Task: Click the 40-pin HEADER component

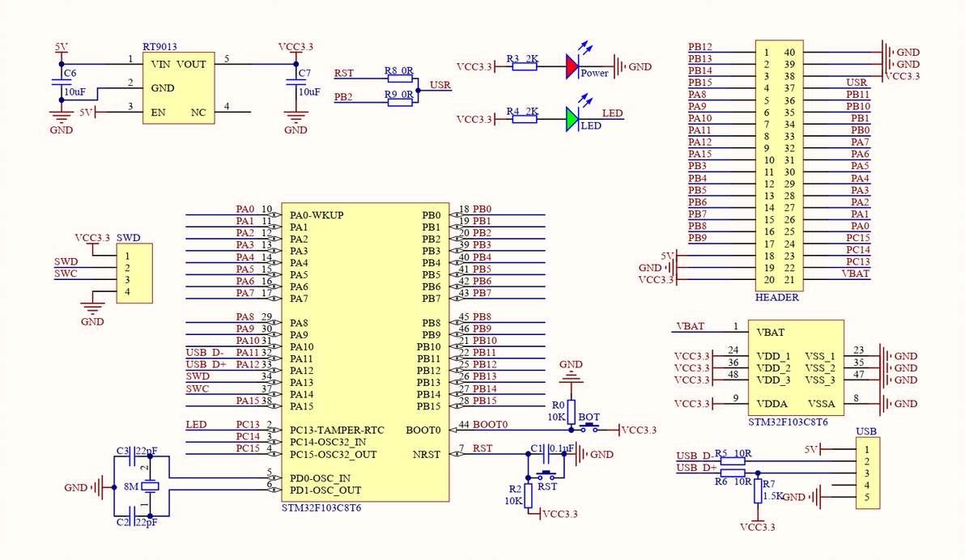Action: coord(779,166)
